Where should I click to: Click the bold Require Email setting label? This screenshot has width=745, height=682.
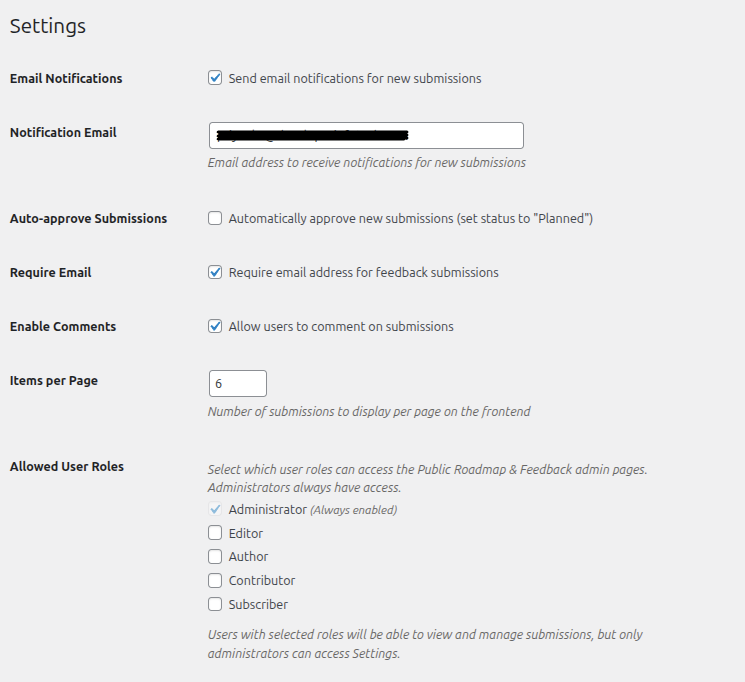pos(50,272)
